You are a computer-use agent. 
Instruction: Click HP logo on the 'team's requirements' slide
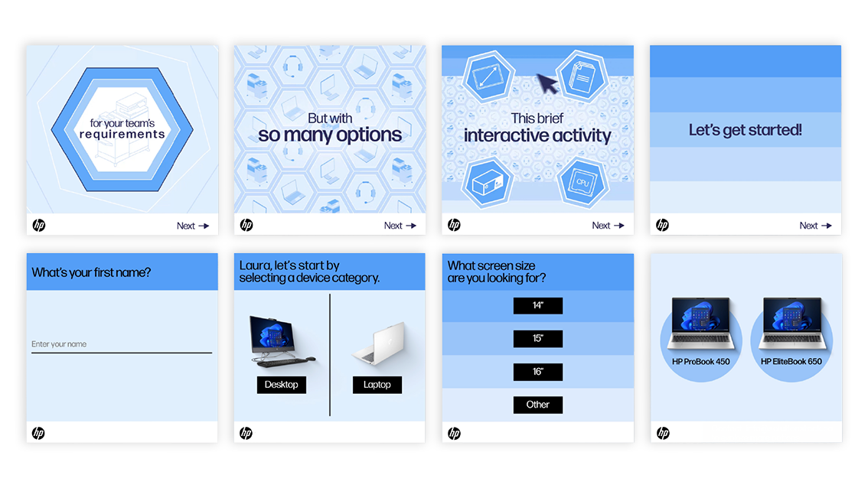click(x=39, y=225)
